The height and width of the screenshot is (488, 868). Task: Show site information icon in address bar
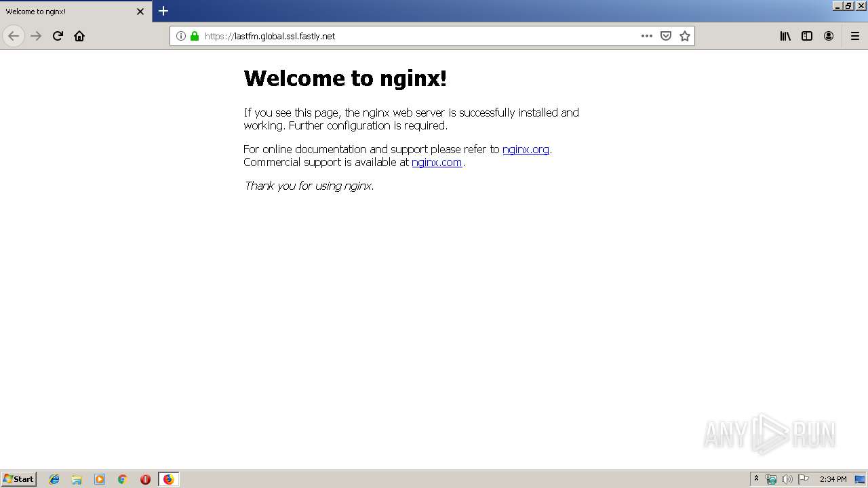click(180, 36)
